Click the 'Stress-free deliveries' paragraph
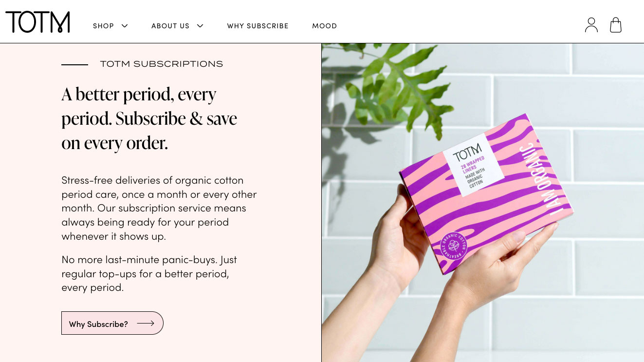 coord(159,208)
